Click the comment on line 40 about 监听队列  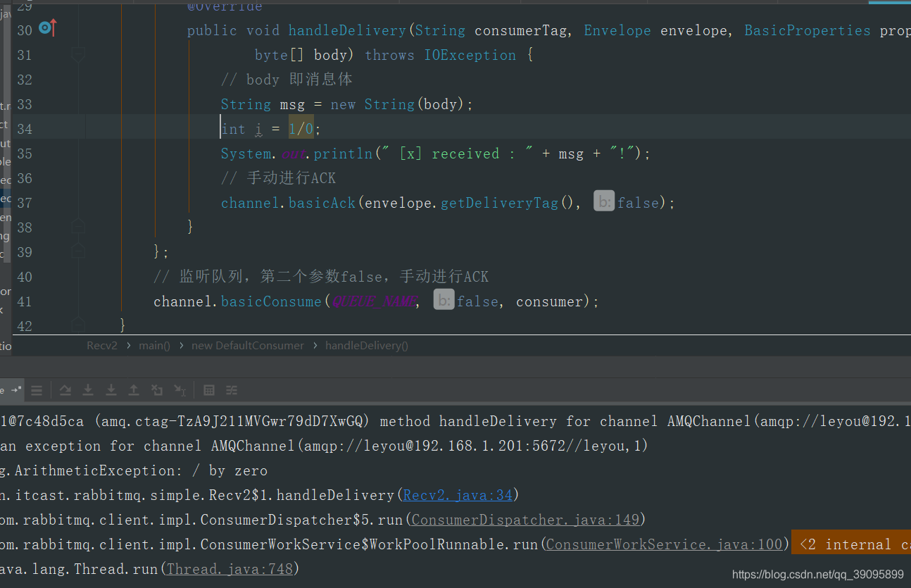click(321, 277)
